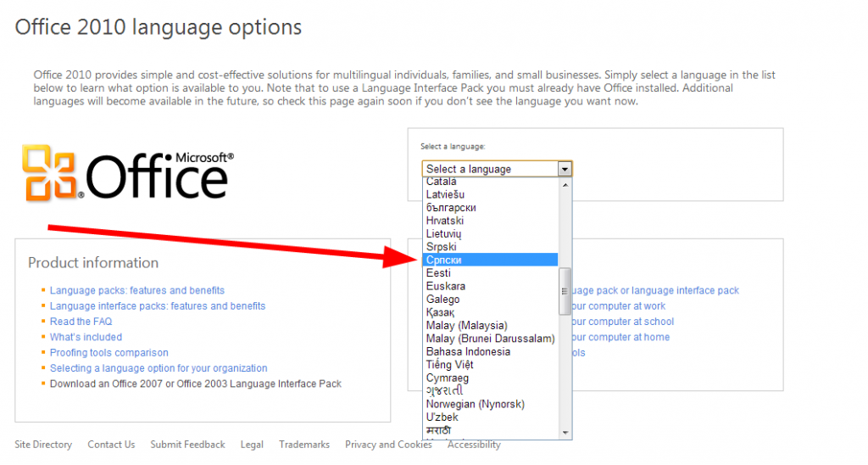868x465 pixels.
Task: Open Language packs: features and benefits link
Action: [136, 290]
